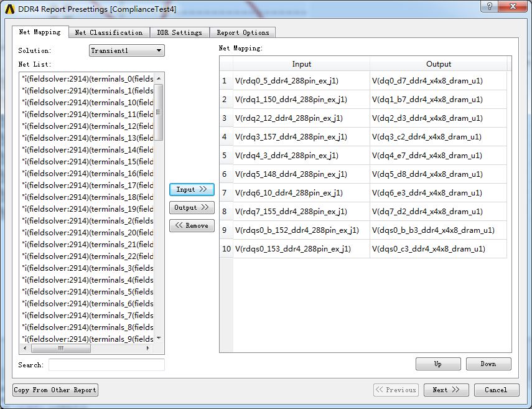This screenshot has width=532, height=409.
Task: Click inside the Search input field
Action: click(106, 365)
